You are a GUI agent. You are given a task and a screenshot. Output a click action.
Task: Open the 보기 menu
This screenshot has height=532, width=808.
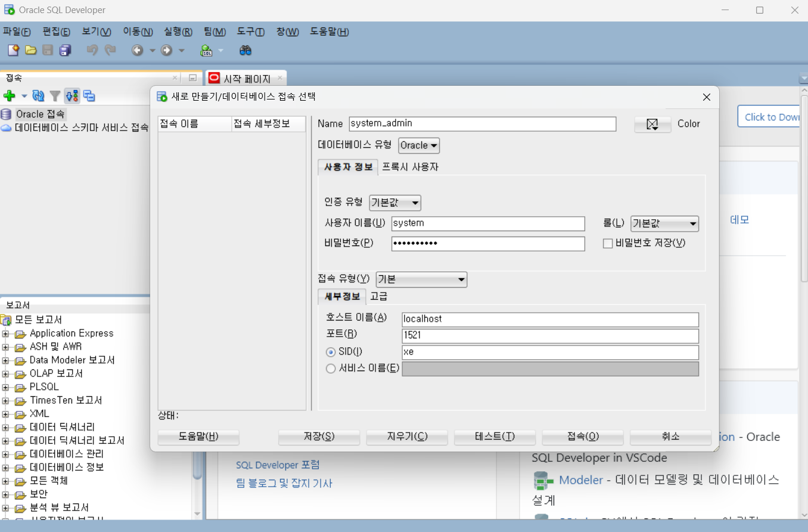(97, 32)
